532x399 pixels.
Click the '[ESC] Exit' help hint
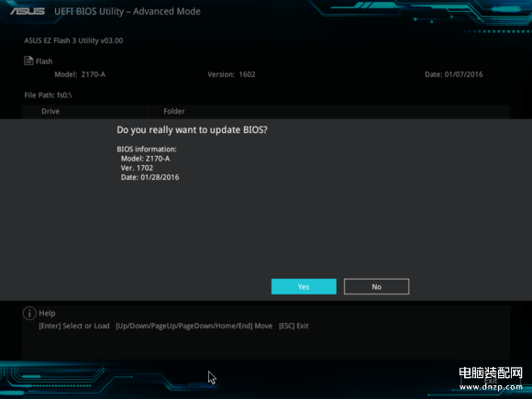pos(294,326)
